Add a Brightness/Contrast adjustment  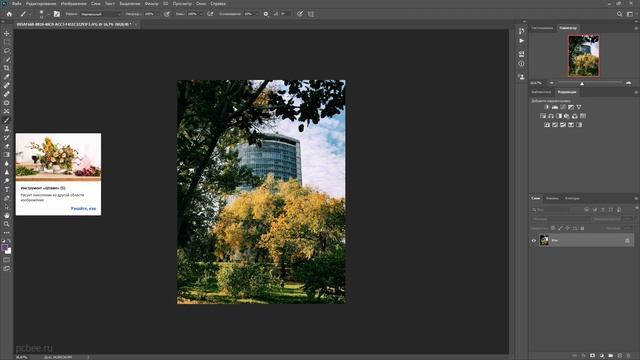point(547,107)
